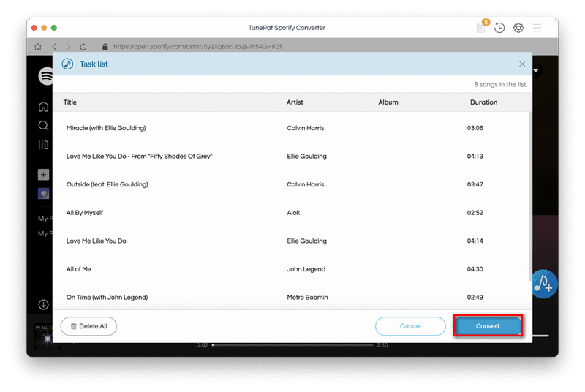The width and height of the screenshot is (585, 392).
Task: Open Your Library icon in sidebar
Action: [x=43, y=144]
